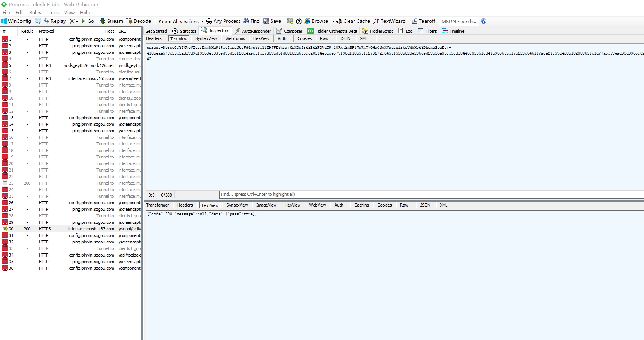Select session 7 interface.music.163.com host

click(x=91, y=78)
